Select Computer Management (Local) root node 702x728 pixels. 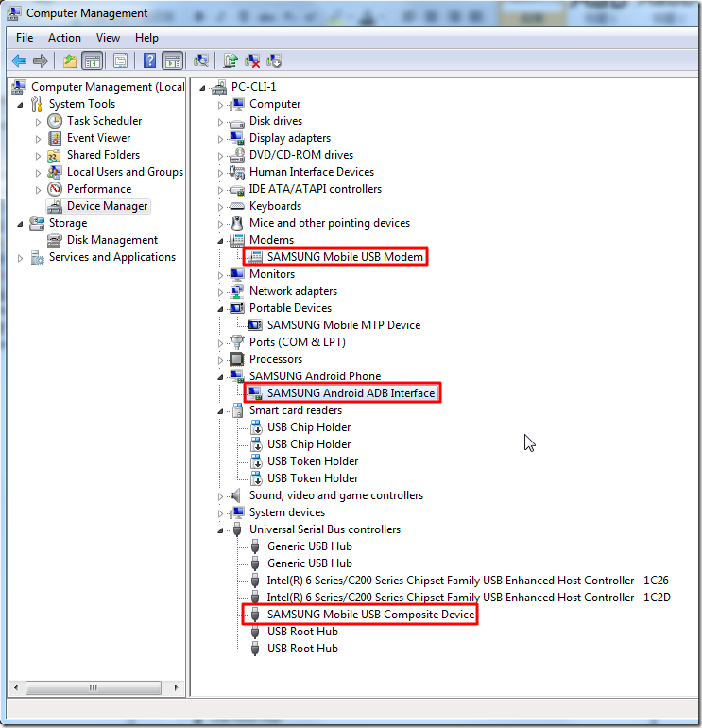(x=108, y=87)
